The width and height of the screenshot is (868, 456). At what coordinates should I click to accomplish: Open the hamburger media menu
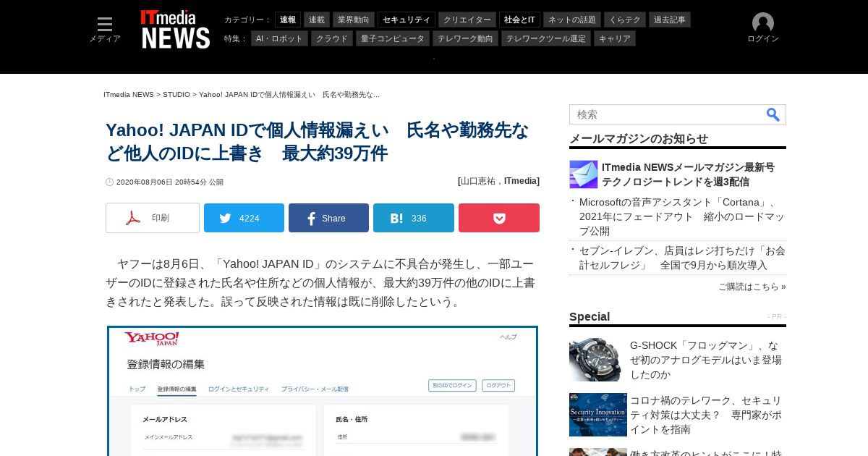coord(105,25)
